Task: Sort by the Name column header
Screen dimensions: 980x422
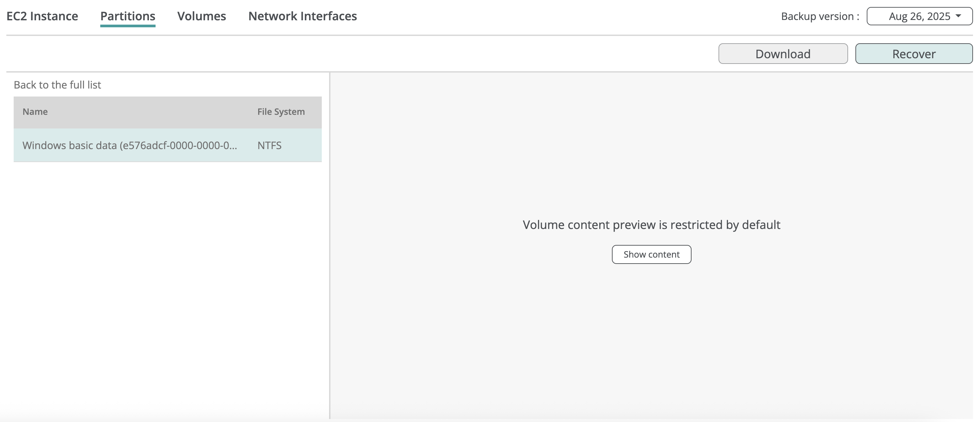Action: pos(35,112)
